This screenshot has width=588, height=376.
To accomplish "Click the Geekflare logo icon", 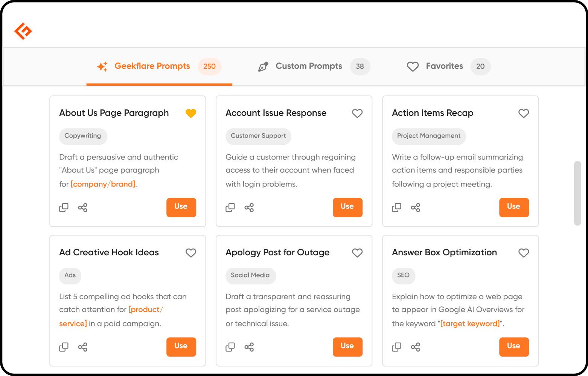I will [x=23, y=31].
